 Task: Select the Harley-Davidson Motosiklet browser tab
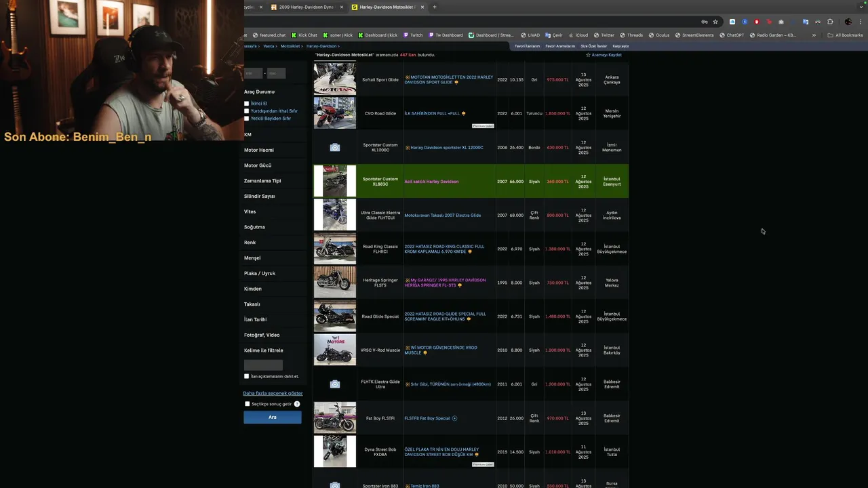(x=387, y=7)
